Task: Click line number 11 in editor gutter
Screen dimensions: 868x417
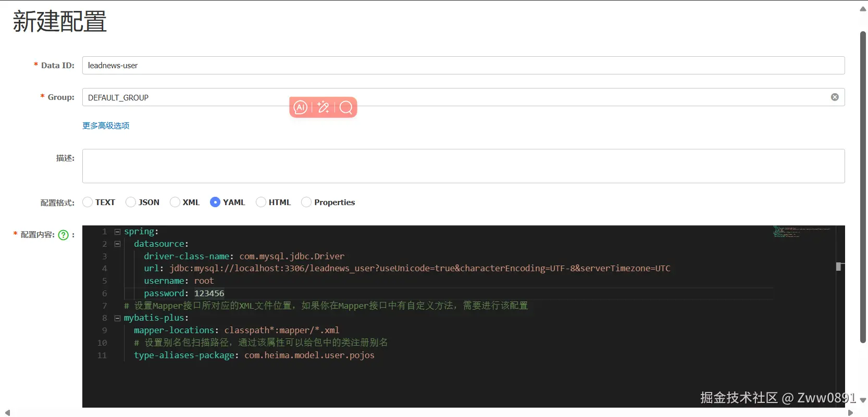Action: click(102, 356)
